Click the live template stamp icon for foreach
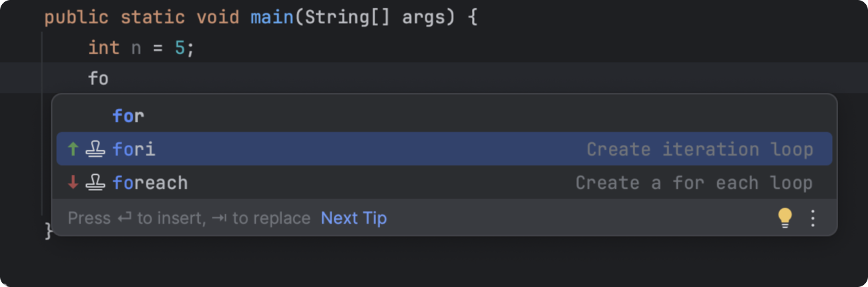 [x=95, y=183]
